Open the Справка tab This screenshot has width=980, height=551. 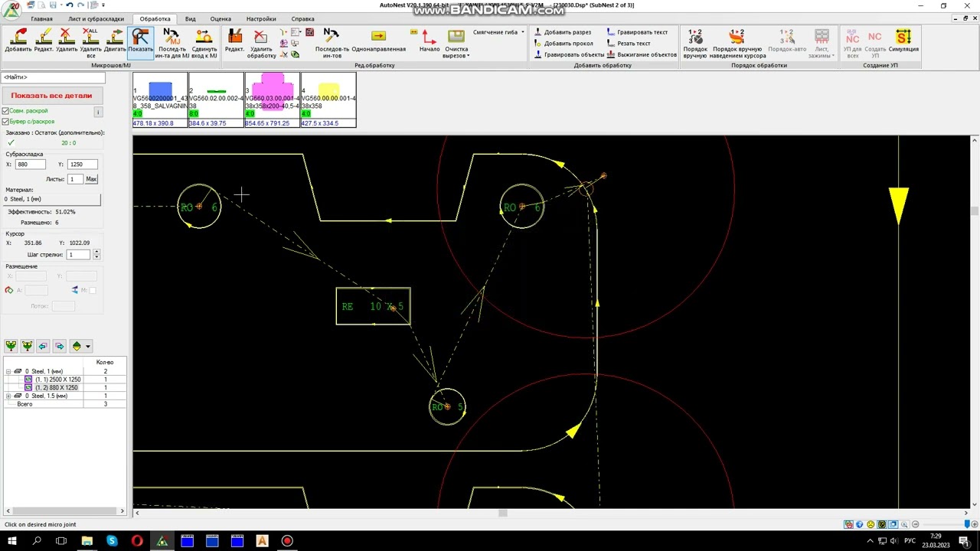pyautogui.click(x=302, y=18)
